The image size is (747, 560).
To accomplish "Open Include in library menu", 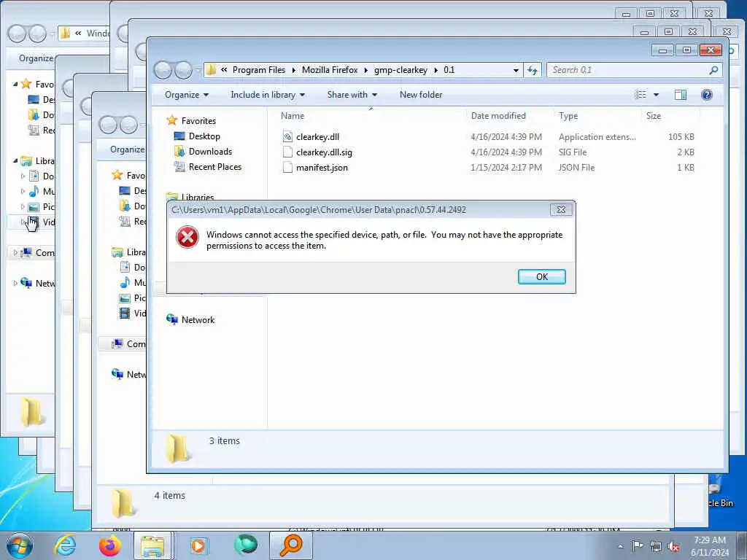I will [x=268, y=95].
